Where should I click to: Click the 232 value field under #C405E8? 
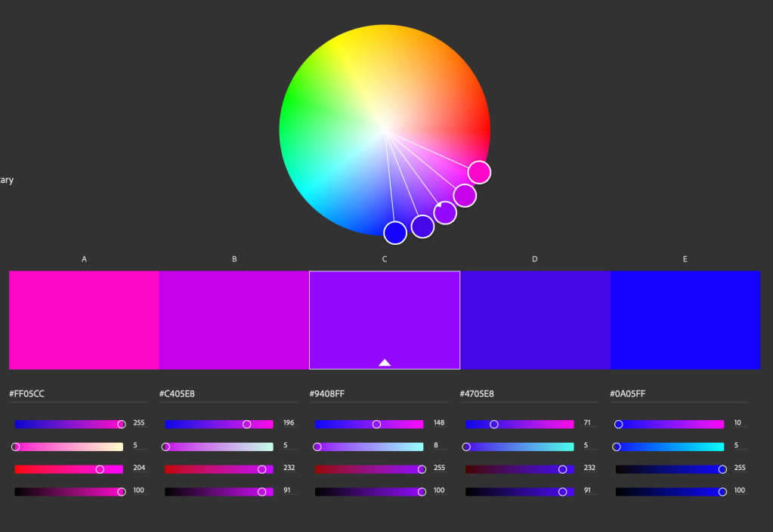click(x=289, y=468)
